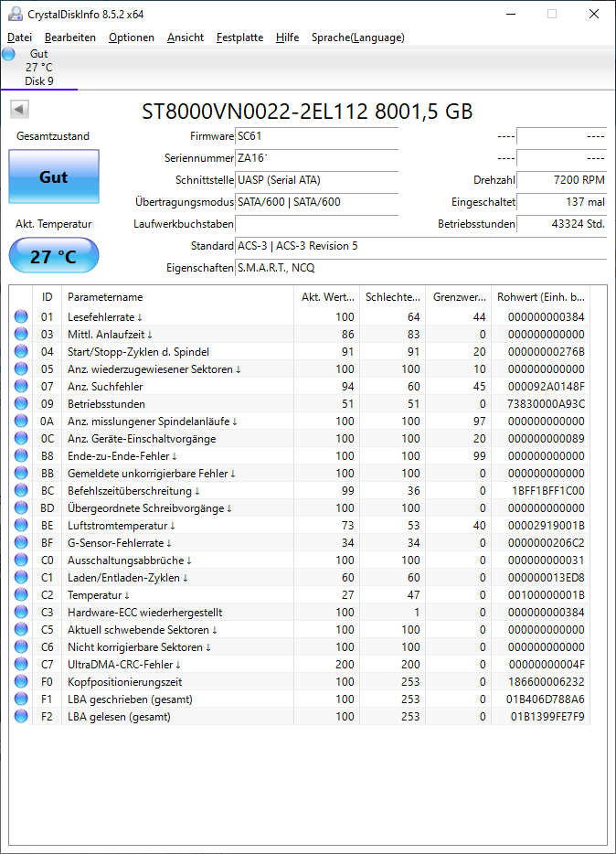Click the CrystalDiskInfo title bar app icon
The image size is (616, 854).
pyautogui.click(x=16, y=14)
